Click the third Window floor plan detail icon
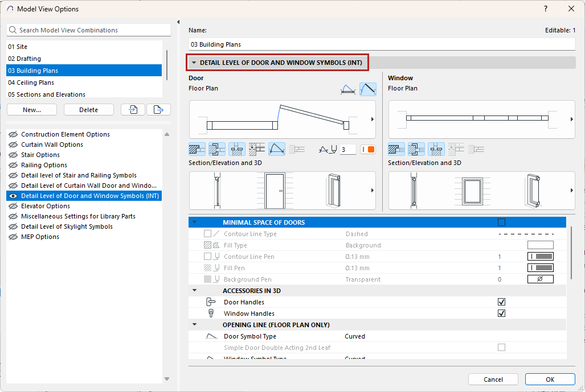585x392 pixels. 436,150
